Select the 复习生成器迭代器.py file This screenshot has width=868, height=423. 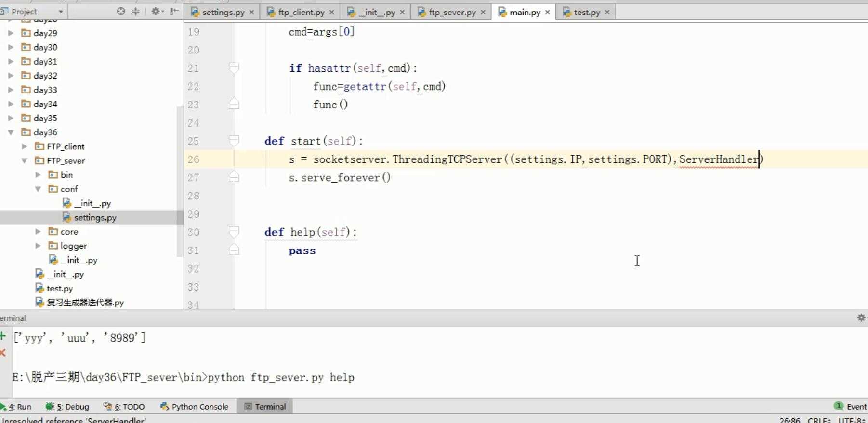pos(85,303)
